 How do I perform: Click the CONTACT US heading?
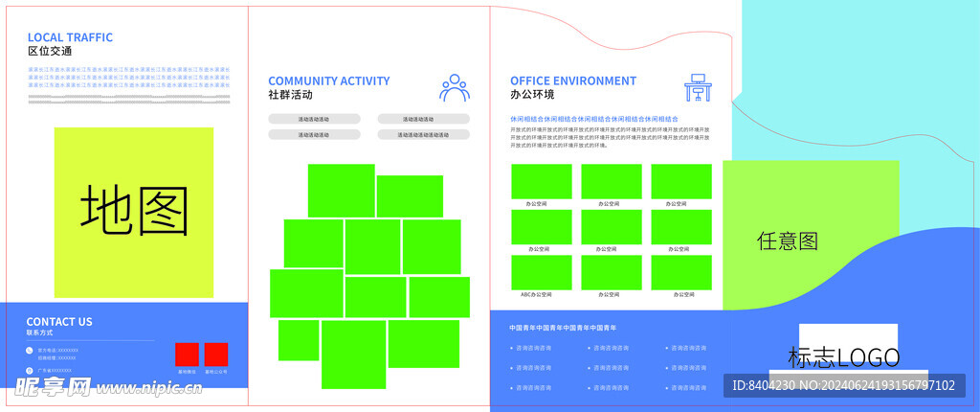coord(59,322)
